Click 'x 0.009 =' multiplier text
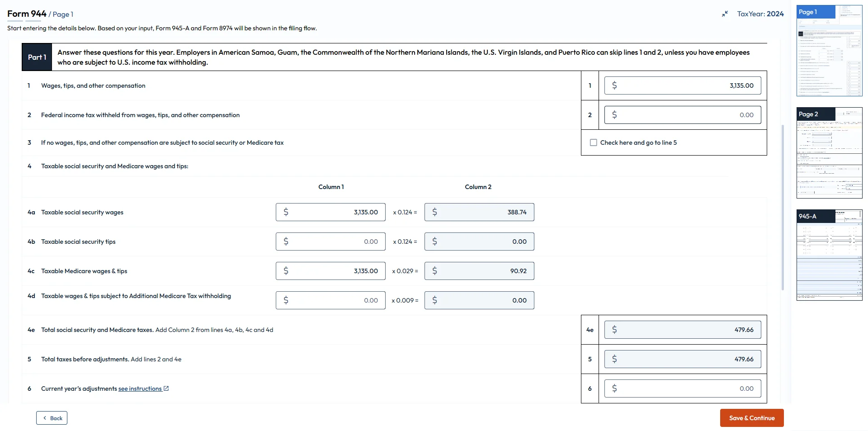The width and height of the screenshot is (868, 431). click(405, 300)
